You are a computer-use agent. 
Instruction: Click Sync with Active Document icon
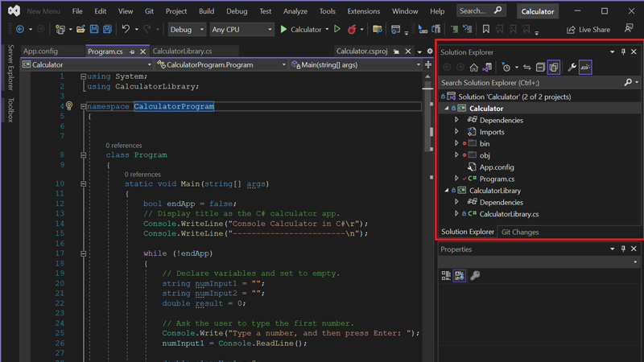(526, 68)
